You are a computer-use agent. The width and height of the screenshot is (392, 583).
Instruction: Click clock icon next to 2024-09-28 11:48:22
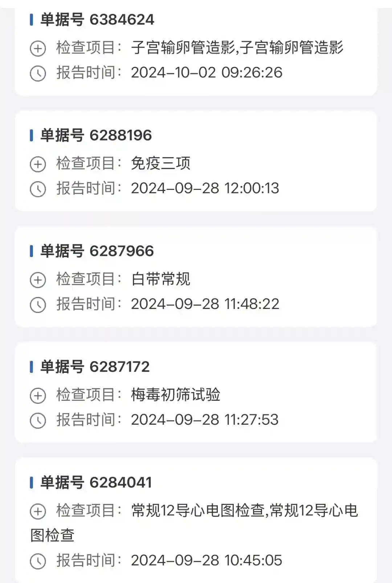point(38,305)
